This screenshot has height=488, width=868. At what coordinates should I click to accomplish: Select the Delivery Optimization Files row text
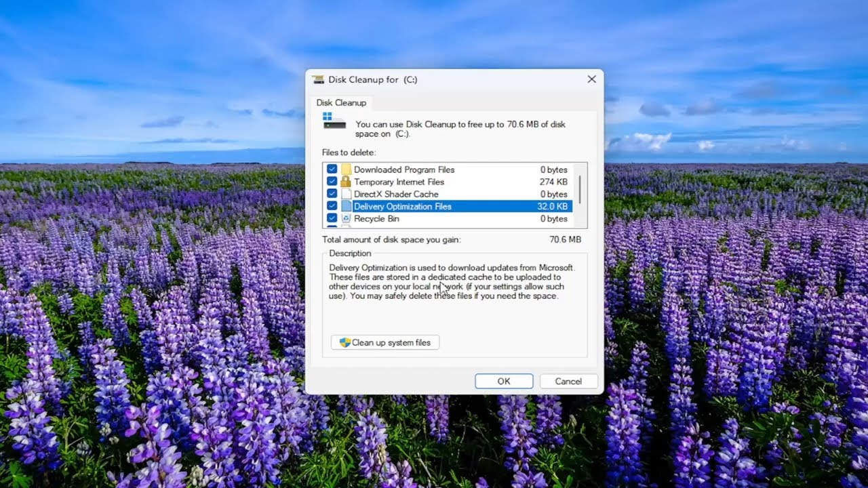click(402, 206)
